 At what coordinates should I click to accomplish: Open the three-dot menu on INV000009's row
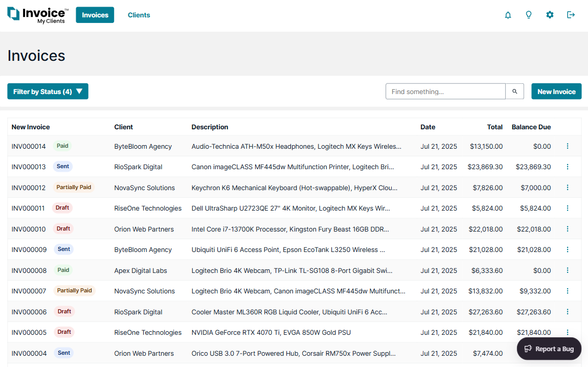[568, 249]
